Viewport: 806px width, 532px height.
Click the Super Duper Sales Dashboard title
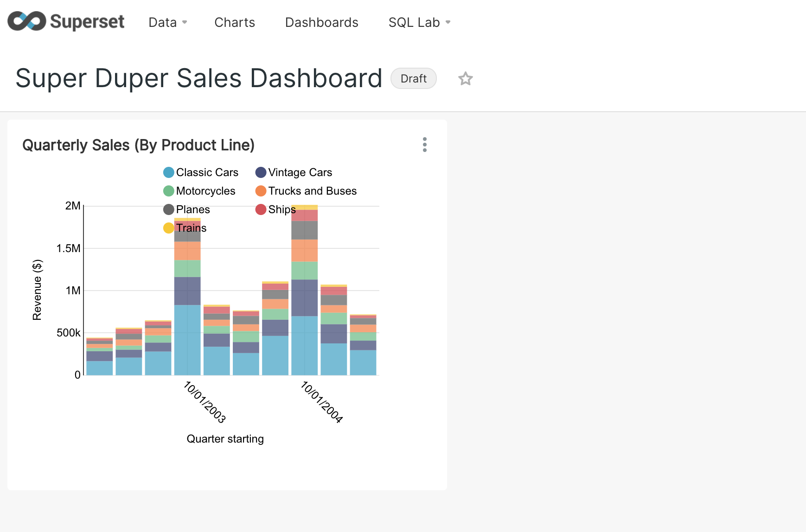tap(198, 78)
